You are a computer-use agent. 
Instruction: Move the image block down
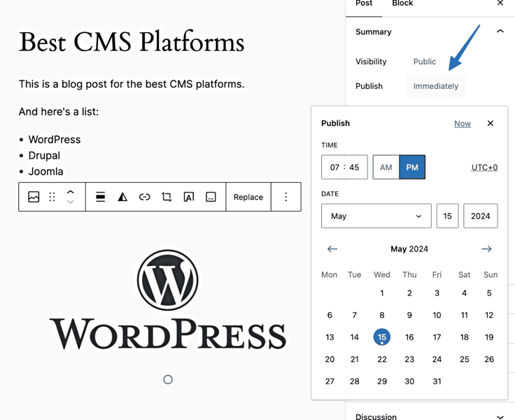point(70,202)
